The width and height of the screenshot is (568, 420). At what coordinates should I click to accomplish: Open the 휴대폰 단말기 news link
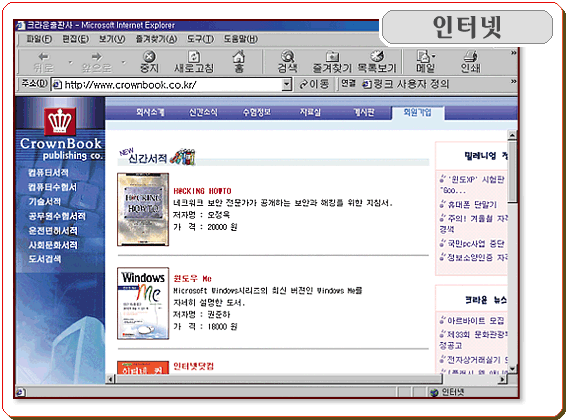tap(472, 205)
